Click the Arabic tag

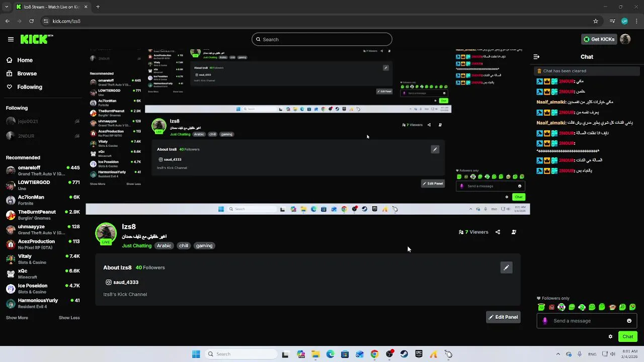(164, 246)
